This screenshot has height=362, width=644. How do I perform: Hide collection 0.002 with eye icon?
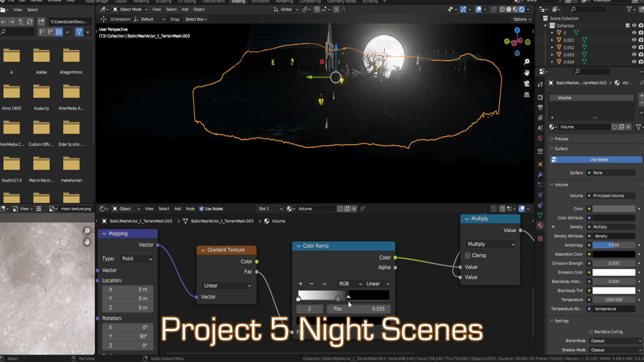[634, 48]
